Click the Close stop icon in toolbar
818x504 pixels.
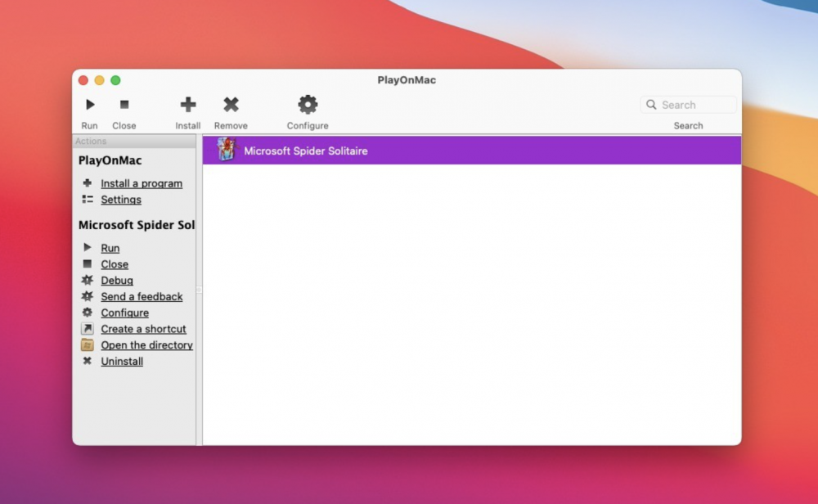(x=124, y=105)
